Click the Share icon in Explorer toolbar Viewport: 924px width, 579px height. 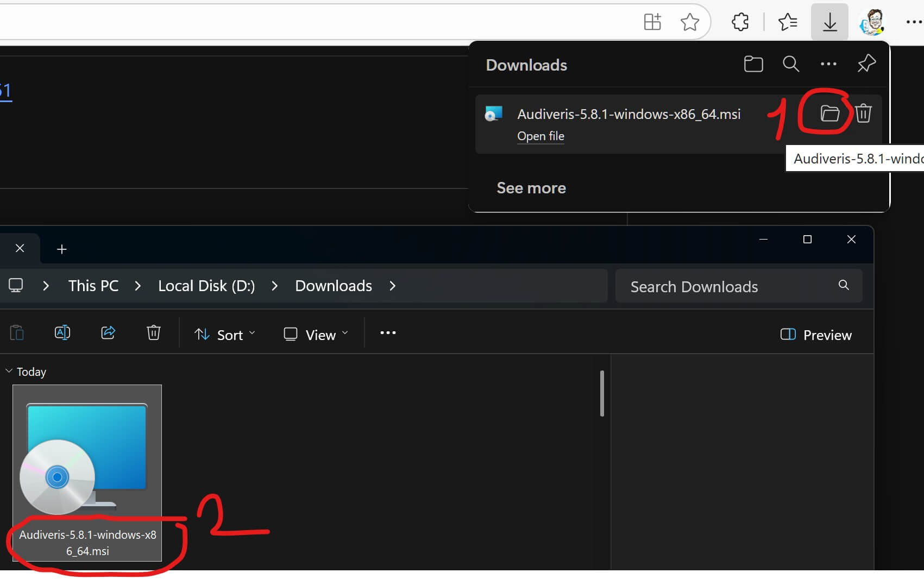pos(108,333)
